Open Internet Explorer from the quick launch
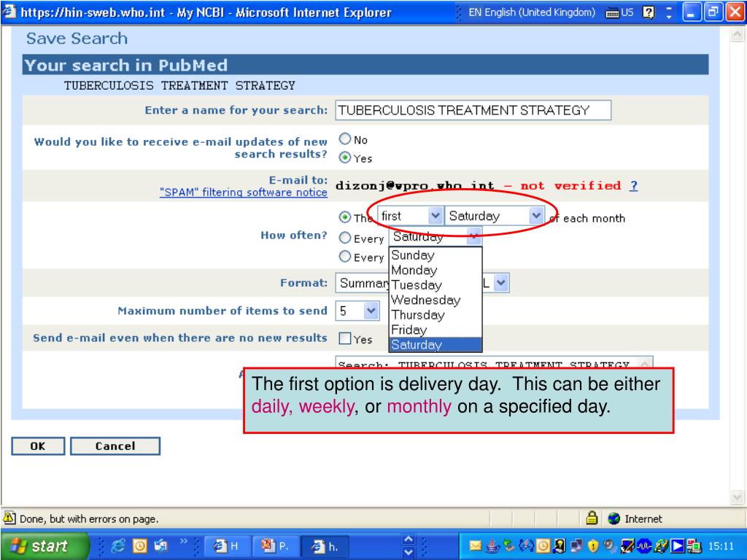This screenshot has height=560, width=747. [x=118, y=545]
